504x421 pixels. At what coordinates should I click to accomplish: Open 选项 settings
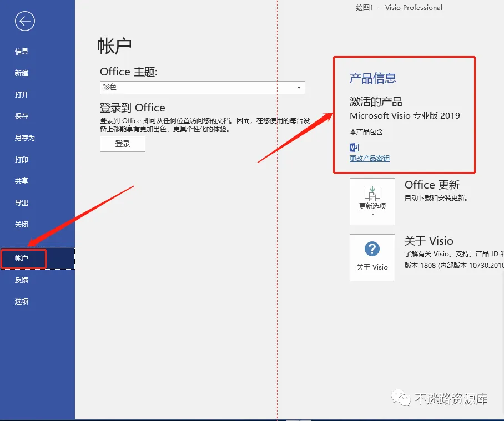[x=22, y=302]
